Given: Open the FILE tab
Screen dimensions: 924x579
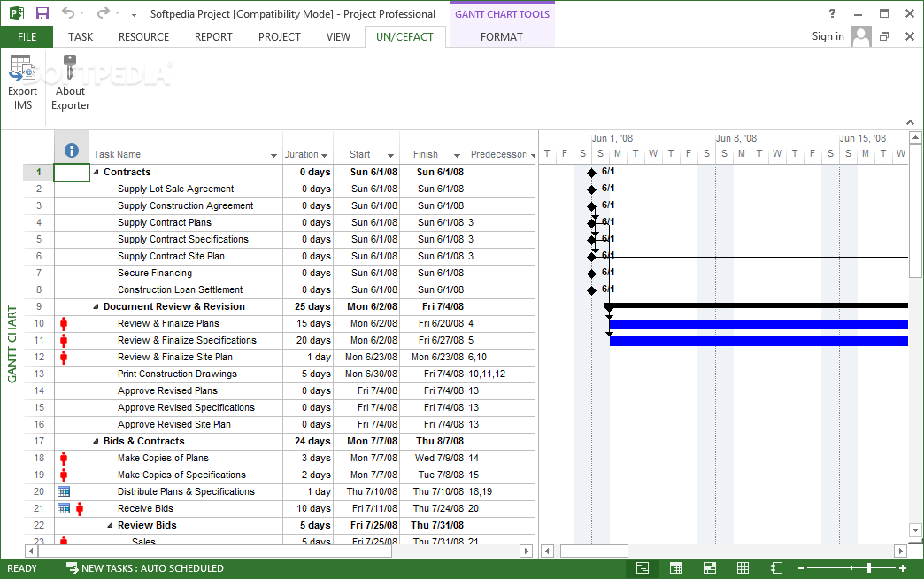Looking at the screenshot, I should click(27, 36).
